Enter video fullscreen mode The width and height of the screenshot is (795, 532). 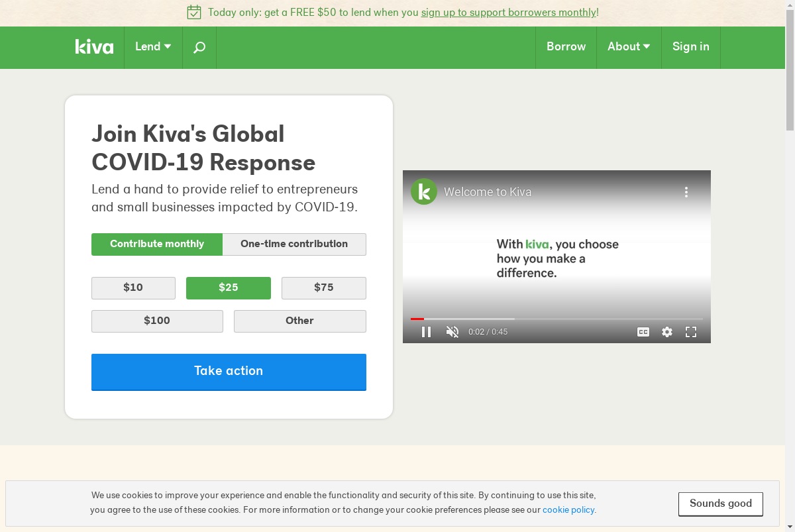(691, 332)
